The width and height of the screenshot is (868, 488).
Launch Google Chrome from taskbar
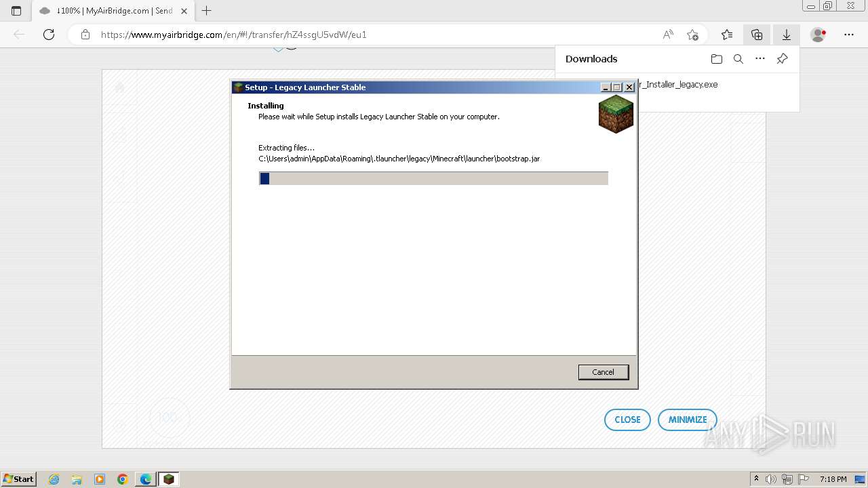123,479
